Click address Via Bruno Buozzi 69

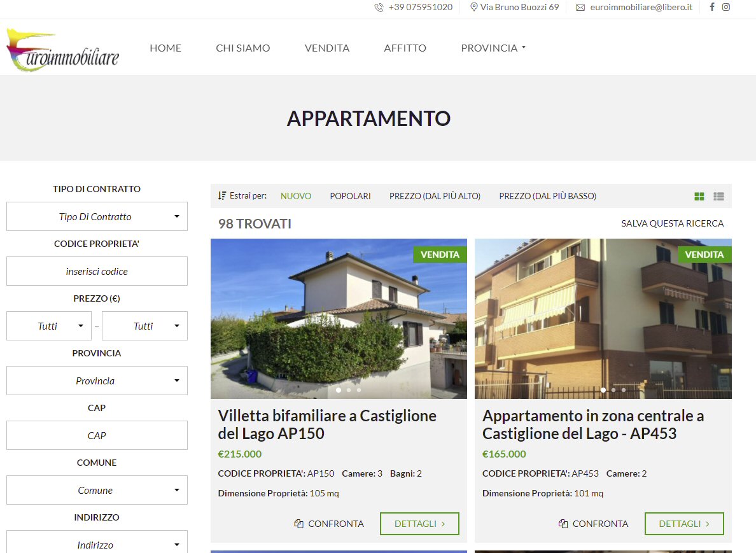point(519,7)
